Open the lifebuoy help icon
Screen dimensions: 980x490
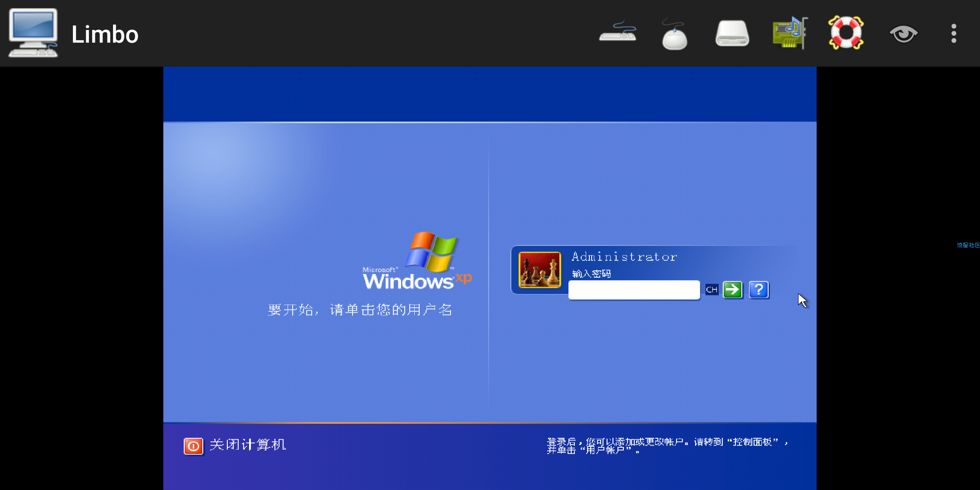point(846,33)
